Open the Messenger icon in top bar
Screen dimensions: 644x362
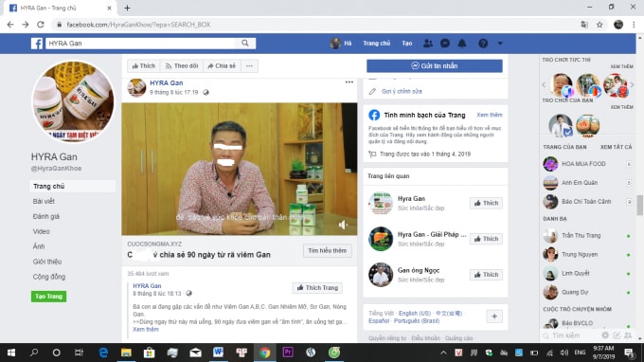tap(445, 44)
